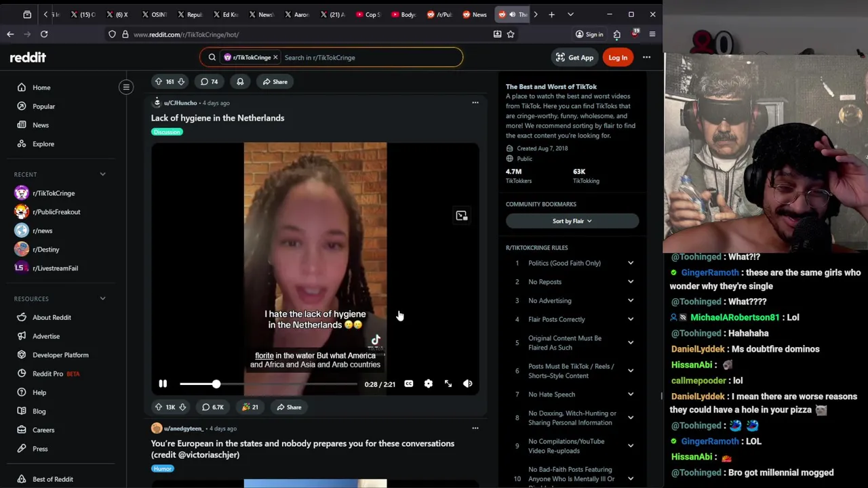Collapse the RESOURCES section

(x=103, y=298)
